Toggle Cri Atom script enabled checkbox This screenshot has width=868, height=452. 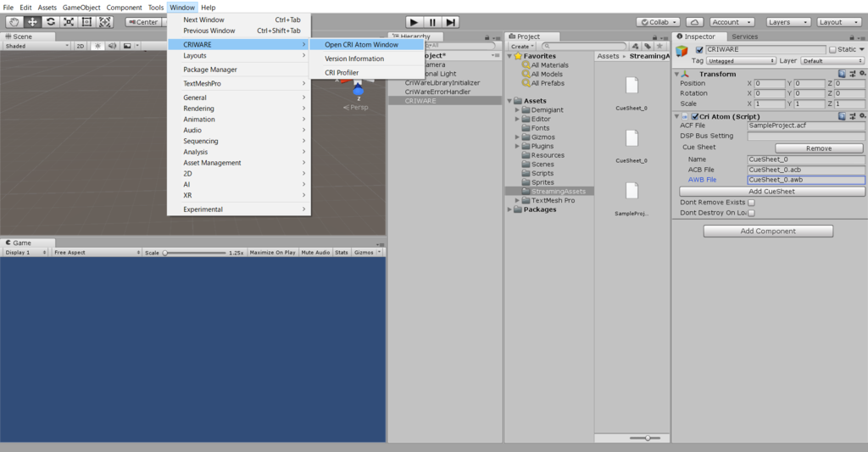coord(695,116)
